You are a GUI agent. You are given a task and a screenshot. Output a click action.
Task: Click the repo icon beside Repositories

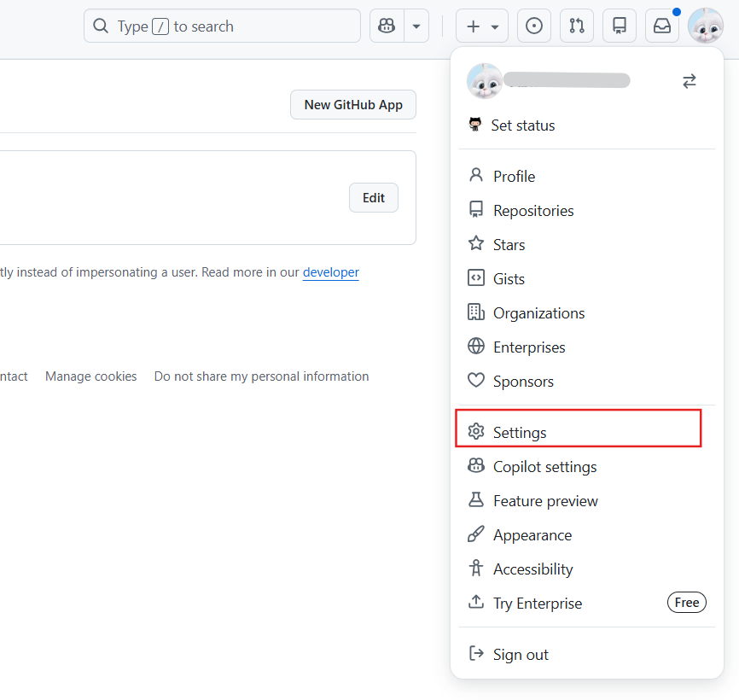476,209
